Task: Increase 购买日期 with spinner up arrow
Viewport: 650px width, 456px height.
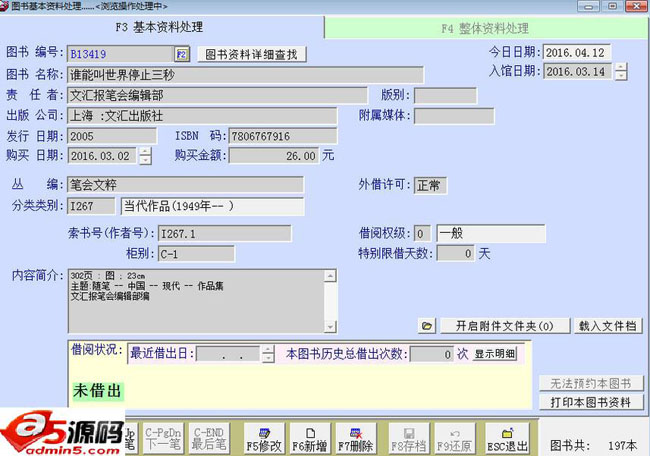Action: [x=145, y=151]
